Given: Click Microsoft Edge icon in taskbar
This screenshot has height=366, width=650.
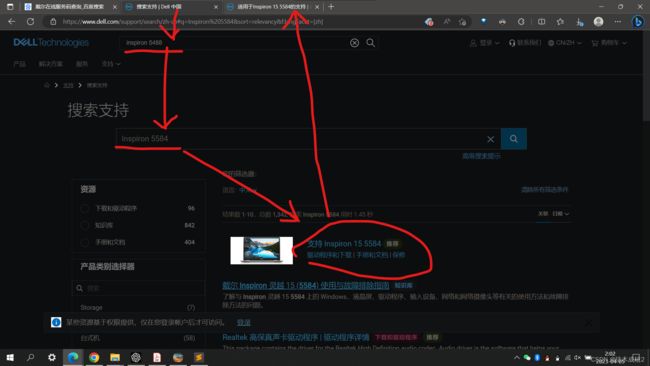Looking at the screenshot, I should (x=73, y=357).
